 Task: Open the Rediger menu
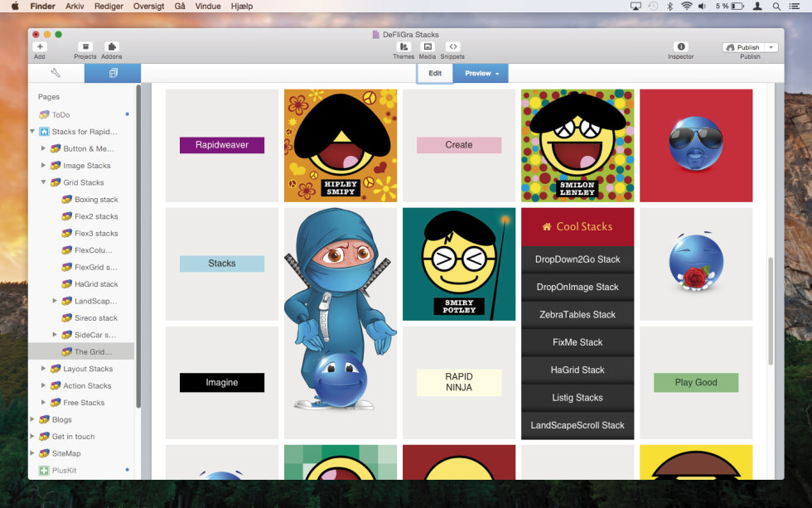point(109,6)
